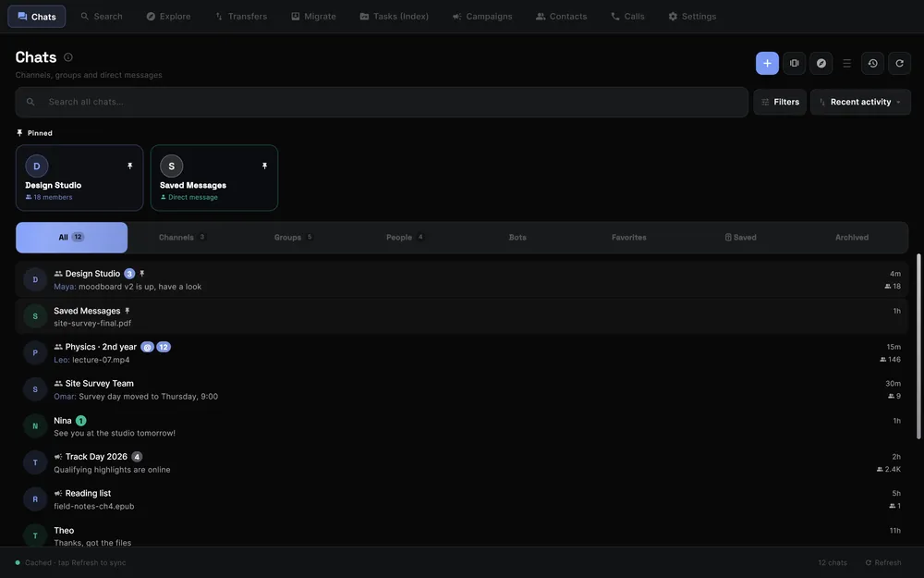Image resolution: width=924 pixels, height=578 pixels.
Task: Open the Explore nav tab
Action: point(168,17)
